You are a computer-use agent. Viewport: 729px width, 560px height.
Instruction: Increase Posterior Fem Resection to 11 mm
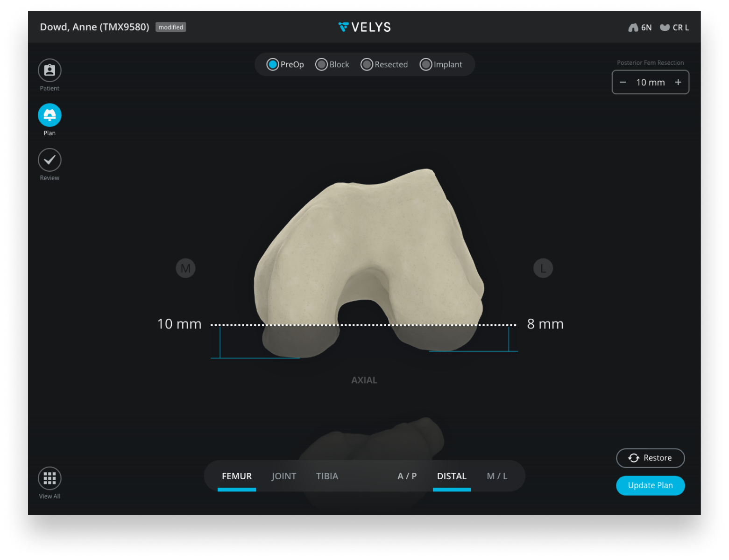coord(678,82)
